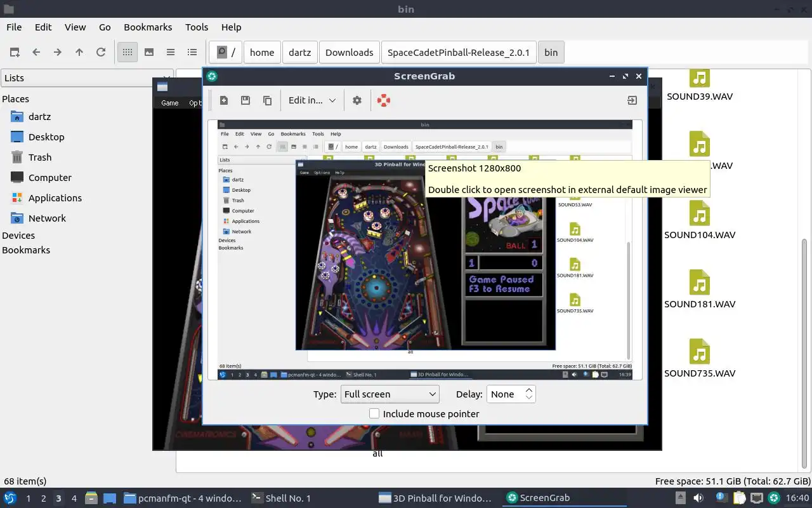
Task: Click the volume tray icon
Action: tap(698, 498)
